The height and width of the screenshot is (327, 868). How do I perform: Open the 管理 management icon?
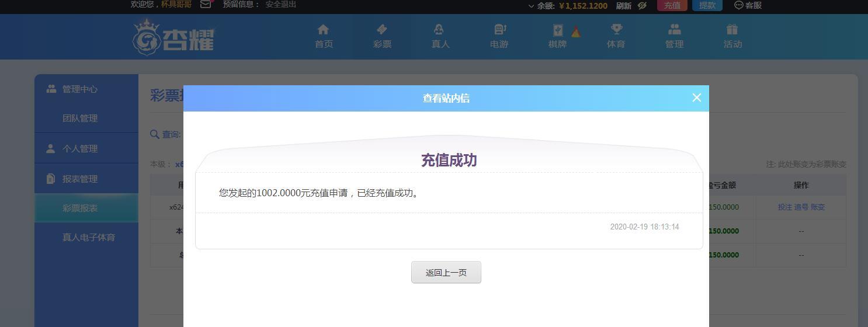pyautogui.click(x=675, y=29)
